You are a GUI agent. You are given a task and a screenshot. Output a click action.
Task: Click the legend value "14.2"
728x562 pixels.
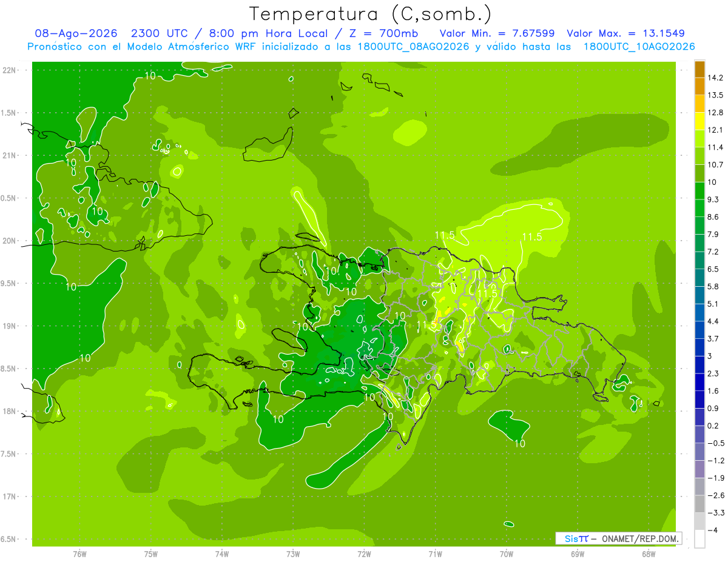[715, 78]
